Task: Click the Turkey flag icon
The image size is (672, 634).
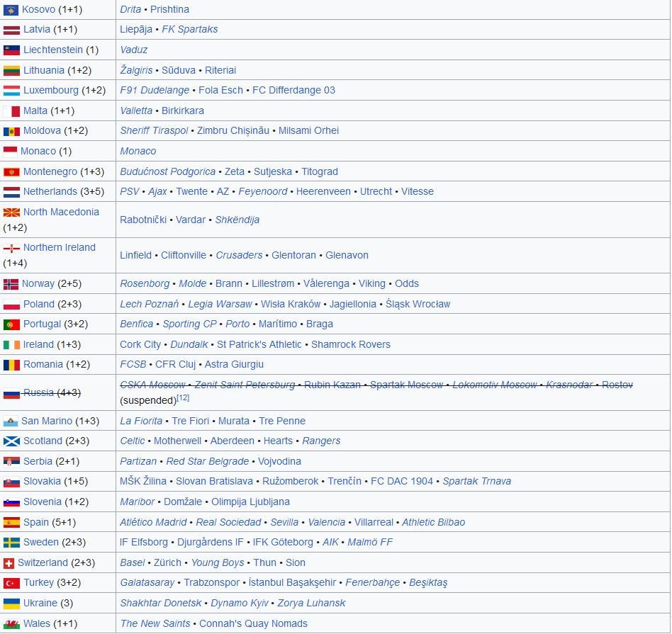Action: (x=11, y=583)
